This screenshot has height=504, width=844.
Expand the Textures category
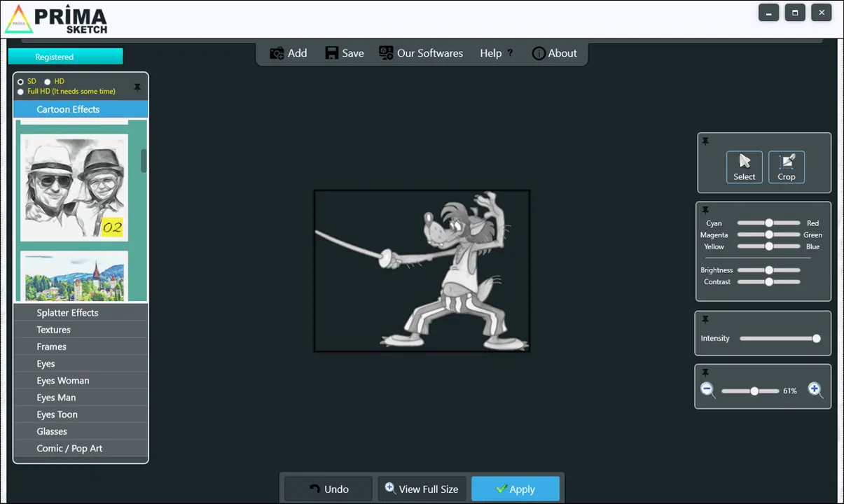click(81, 330)
